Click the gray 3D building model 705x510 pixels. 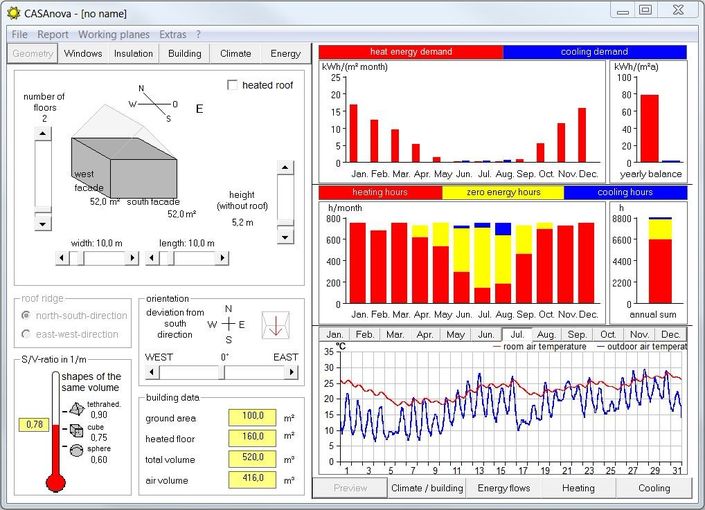coord(124,167)
